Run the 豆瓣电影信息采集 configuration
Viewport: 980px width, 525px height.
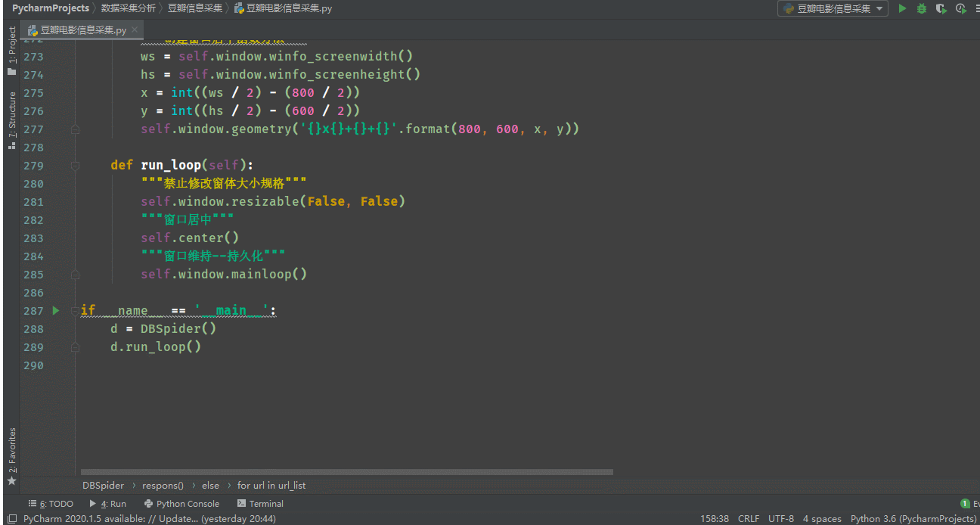click(902, 8)
